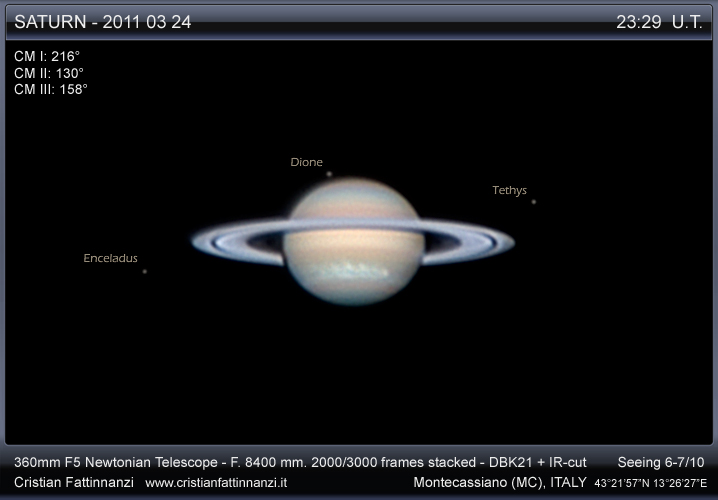
Task: Click the 360mm F5 Newtonian Telescope caption
Action: (x=300, y=462)
